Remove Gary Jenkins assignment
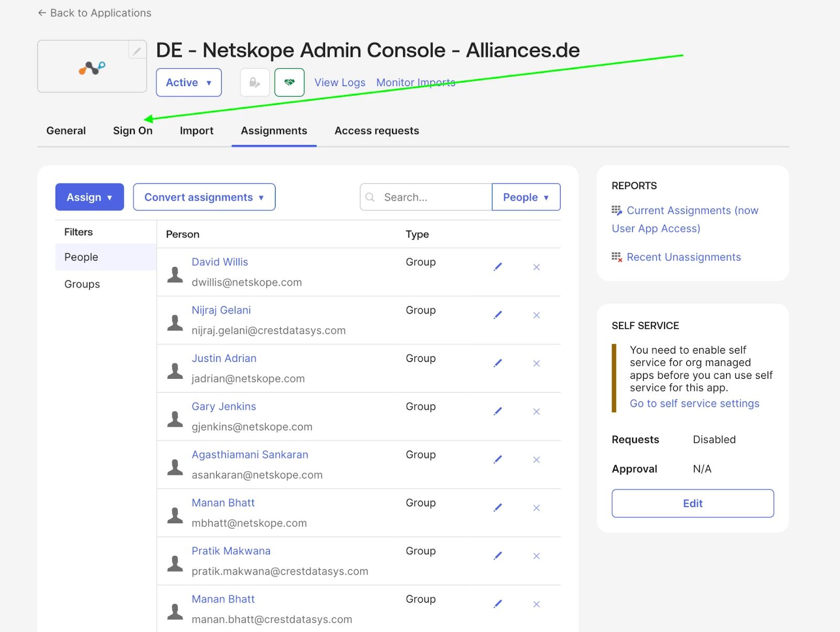The height and width of the screenshot is (632, 840). [x=537, y=411]
